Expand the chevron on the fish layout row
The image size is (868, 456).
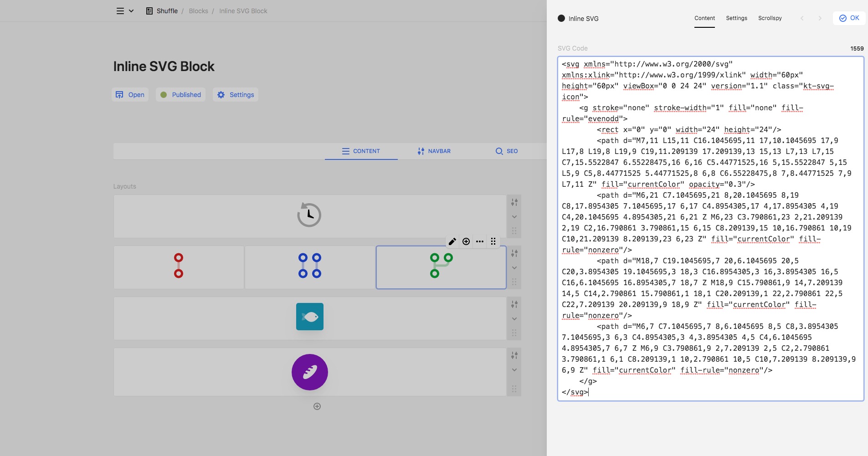click(x=514, y=319)
